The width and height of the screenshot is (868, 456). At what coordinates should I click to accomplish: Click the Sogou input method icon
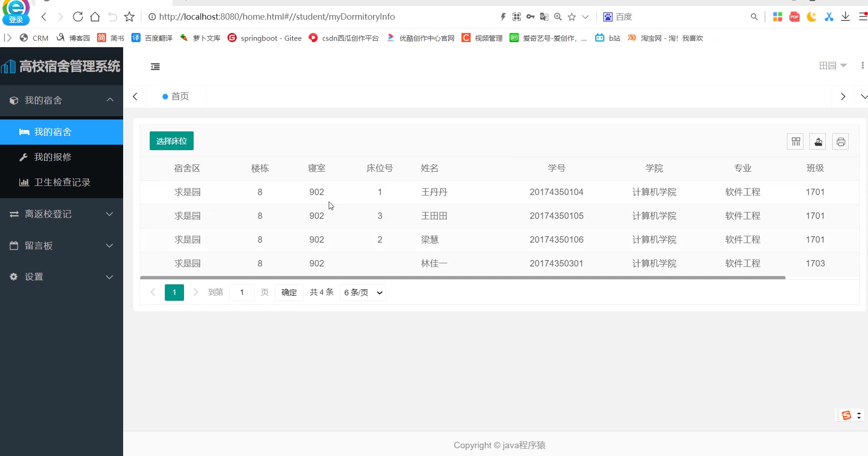[846, 415]
